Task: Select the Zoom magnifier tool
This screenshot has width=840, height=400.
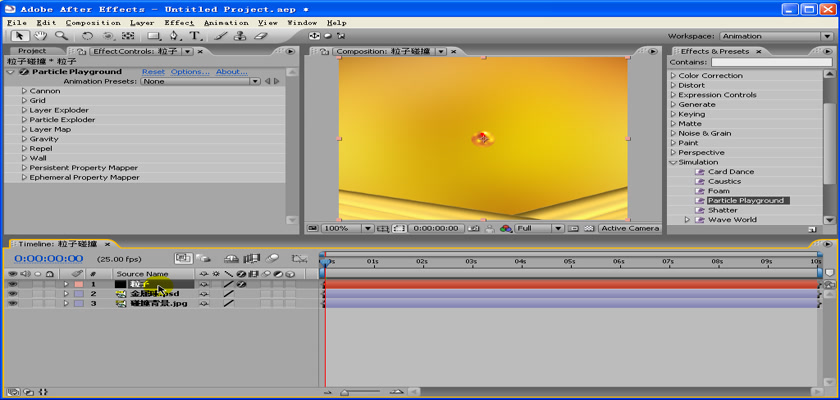Action: click(62, 36)
